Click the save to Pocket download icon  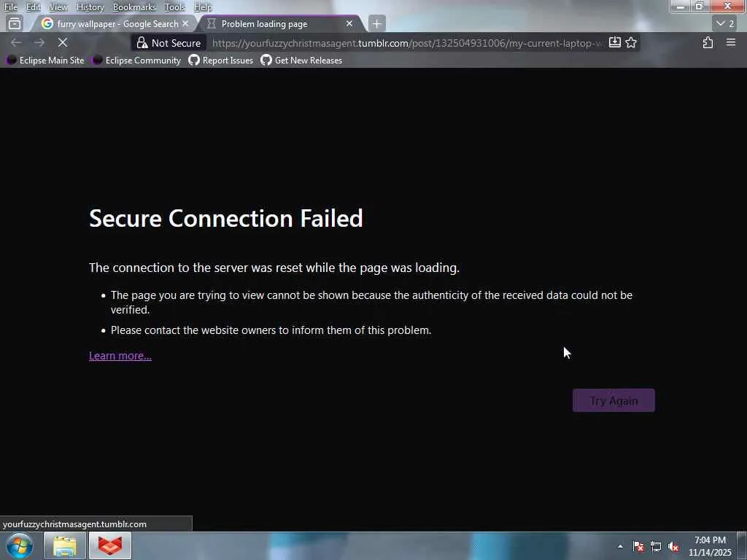[x=614, y=42]
